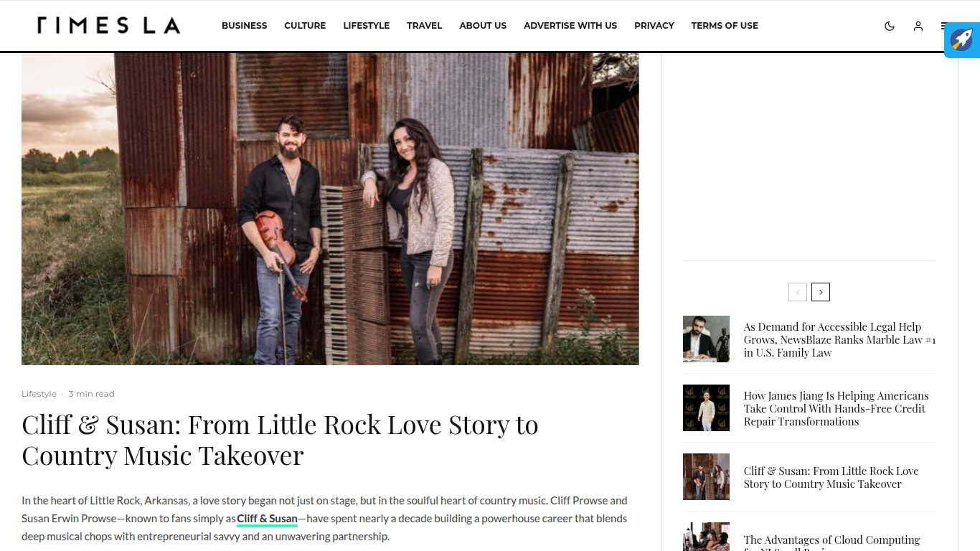Navigate to the Travel section
The image size is (980, 551).
424,26
